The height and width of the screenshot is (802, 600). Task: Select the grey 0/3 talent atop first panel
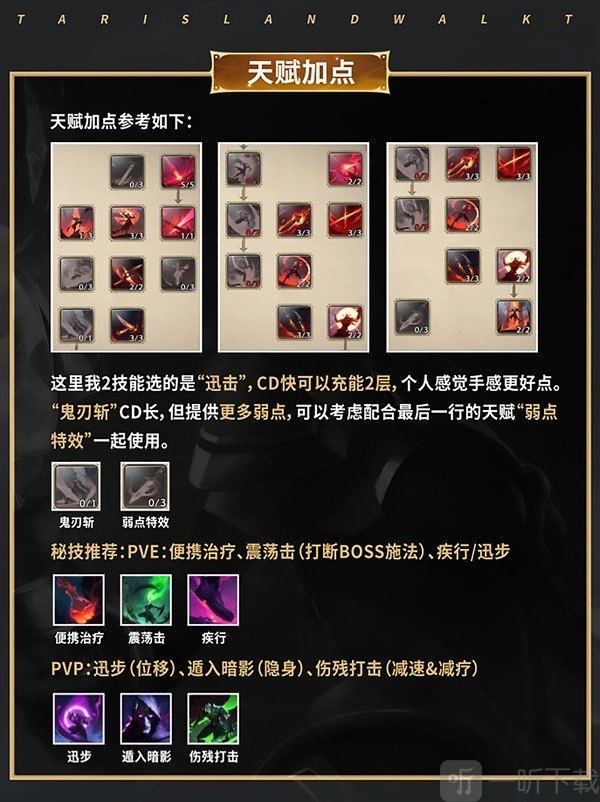pyautogui.click(x=127, y=172)
